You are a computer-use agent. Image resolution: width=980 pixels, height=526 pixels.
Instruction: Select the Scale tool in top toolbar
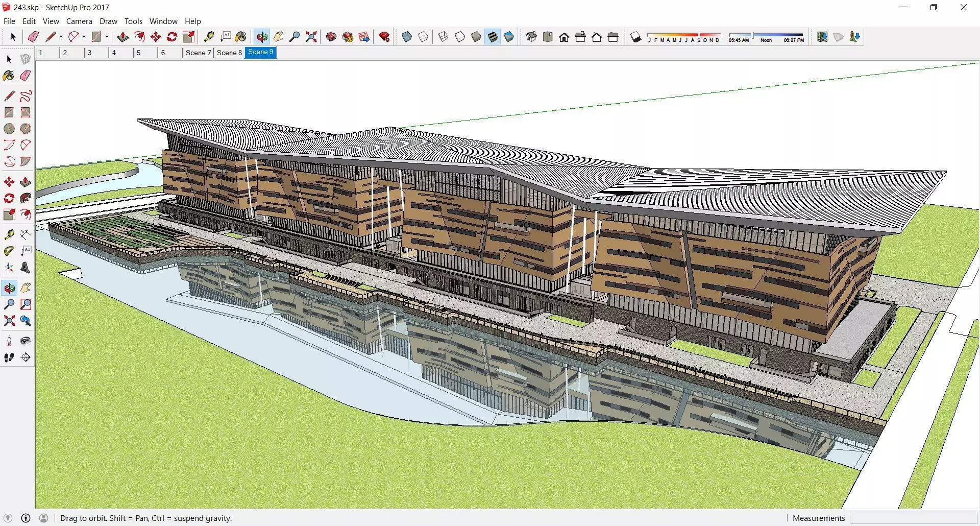coord(189,37)
